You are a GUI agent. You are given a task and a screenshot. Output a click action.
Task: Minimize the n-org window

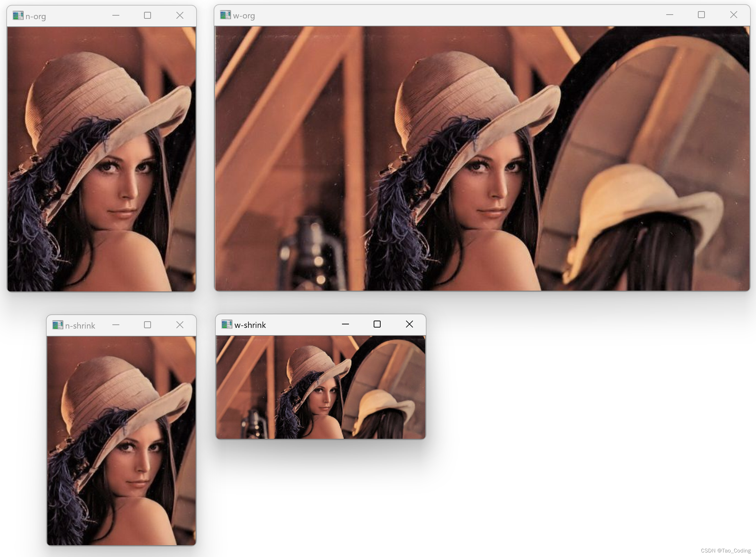tap(116, 16)
